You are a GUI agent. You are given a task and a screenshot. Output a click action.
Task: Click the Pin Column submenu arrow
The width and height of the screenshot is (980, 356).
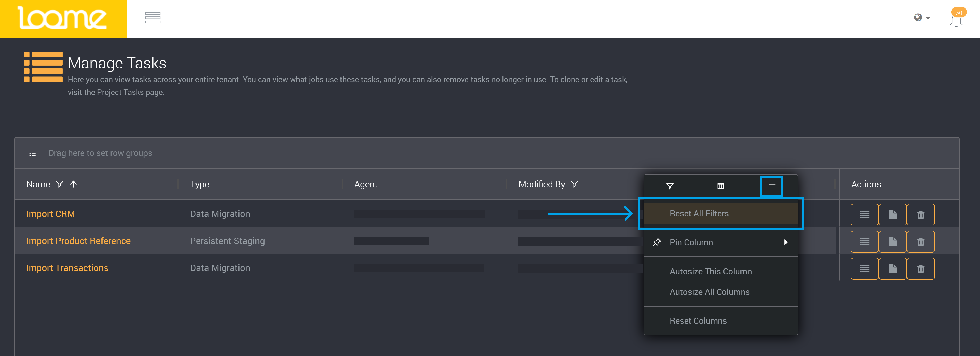[x=786, y=242]
